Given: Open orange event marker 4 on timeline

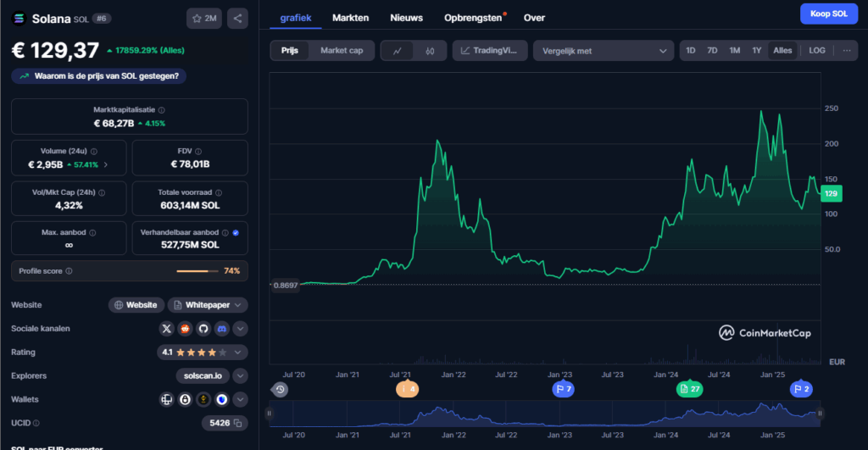Looking at the screenshot, I should (407, 389).
